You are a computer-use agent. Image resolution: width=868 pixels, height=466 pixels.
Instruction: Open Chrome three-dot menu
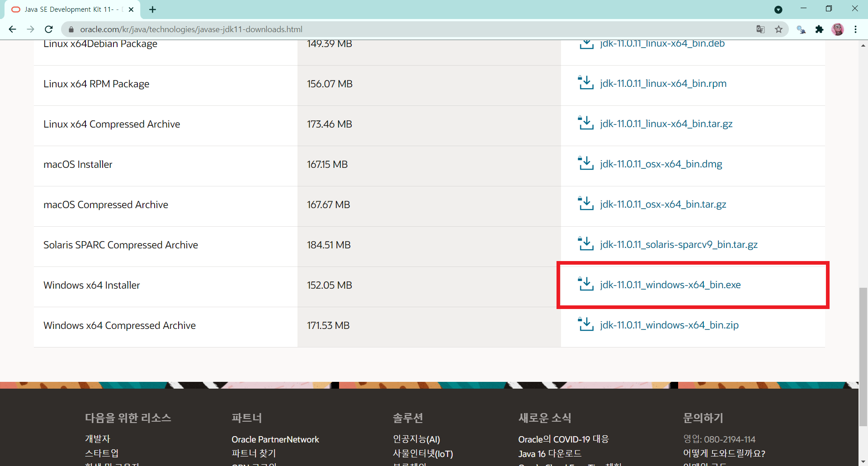click(x=855, y=29)
